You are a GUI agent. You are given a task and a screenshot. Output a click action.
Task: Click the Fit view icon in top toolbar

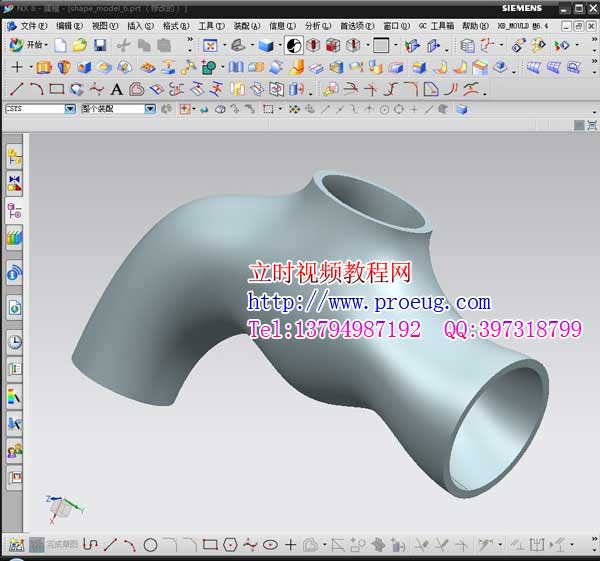[x=210, y=46]
